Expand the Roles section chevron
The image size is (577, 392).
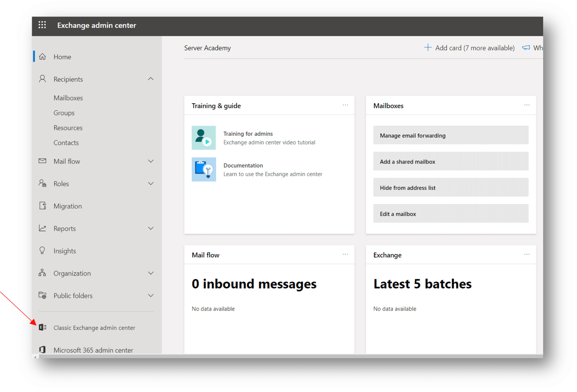[x=151, y=184]
